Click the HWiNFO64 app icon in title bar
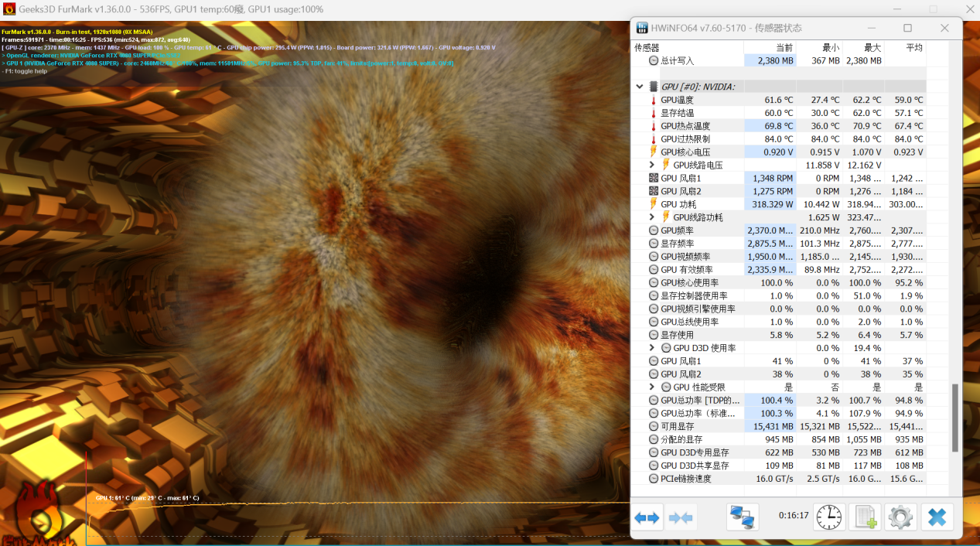980x546 pixels. [642, 28]
